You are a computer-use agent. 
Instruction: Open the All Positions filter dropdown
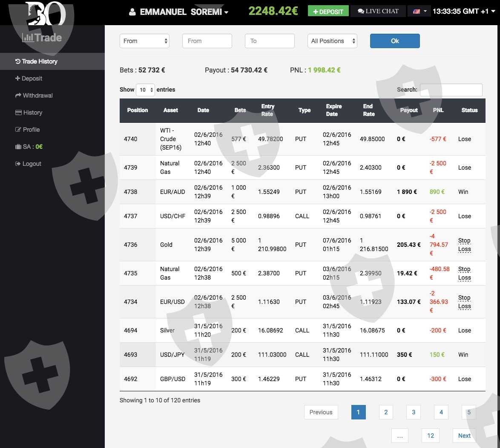pos(332,41)
